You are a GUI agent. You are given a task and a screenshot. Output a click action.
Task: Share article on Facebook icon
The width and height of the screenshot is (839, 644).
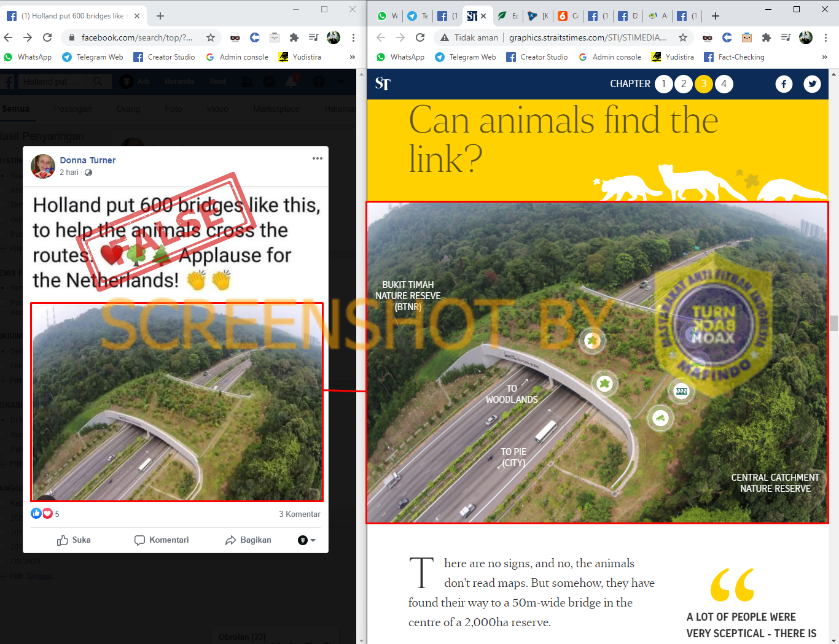[784, 84]
